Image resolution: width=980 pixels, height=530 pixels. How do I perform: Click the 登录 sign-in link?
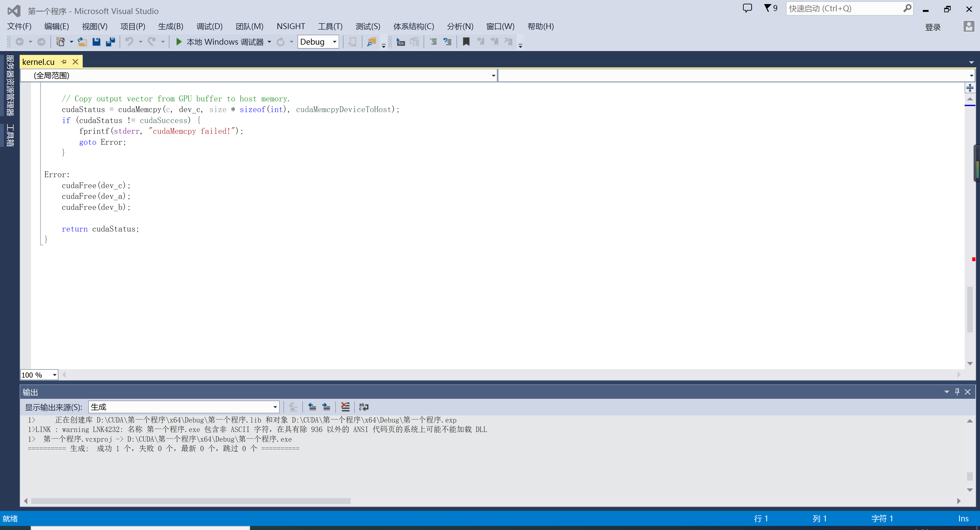pos(933,27)
